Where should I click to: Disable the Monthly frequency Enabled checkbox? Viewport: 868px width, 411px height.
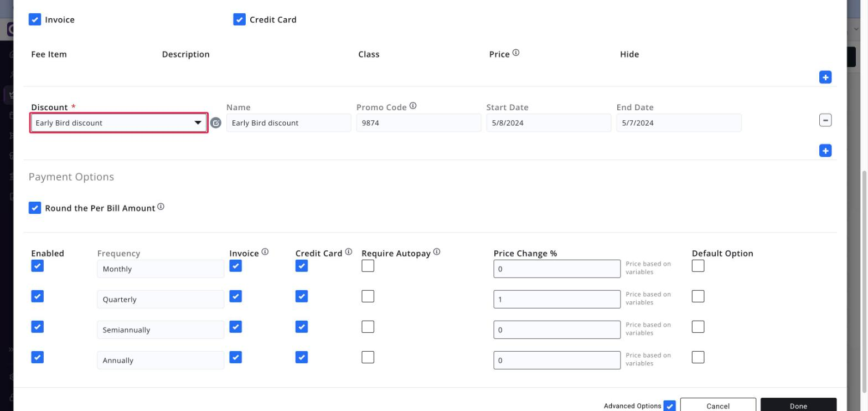[37, 266]
